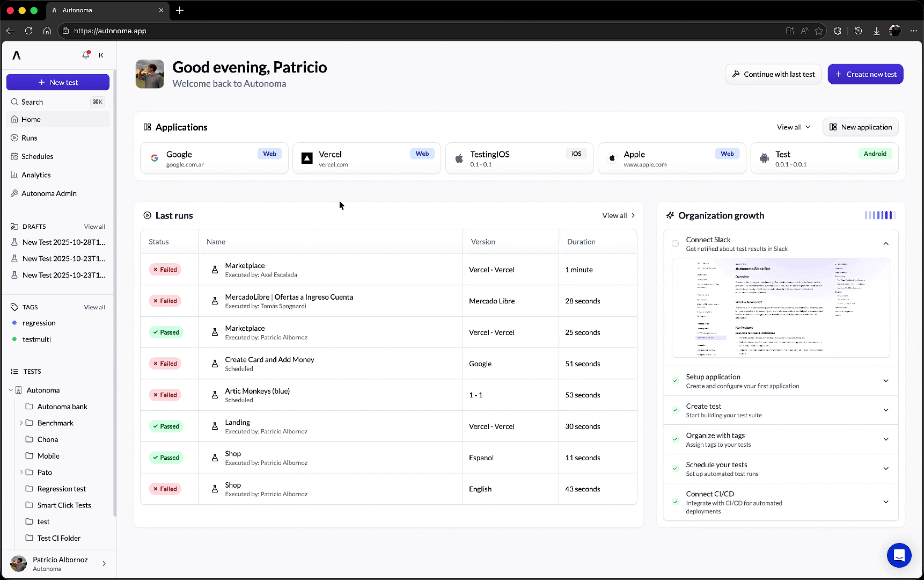Click the Autonoma logo
The width and height of the screenshot is (924, 580).
click(x=16, y=55)
